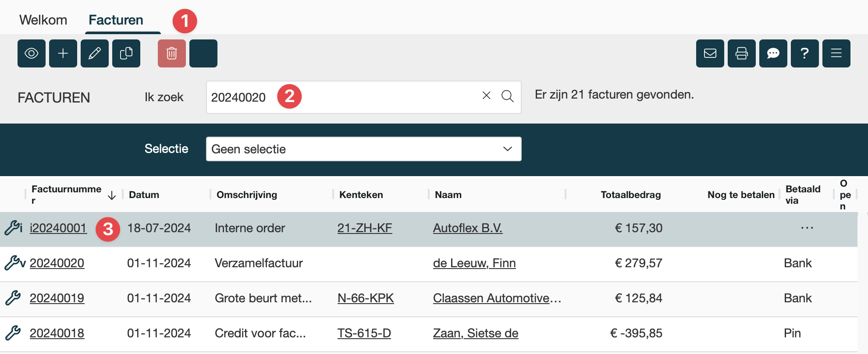
Task: Add a new invoice with plus button
Action: pyautogui.click(x=63, y=53)
